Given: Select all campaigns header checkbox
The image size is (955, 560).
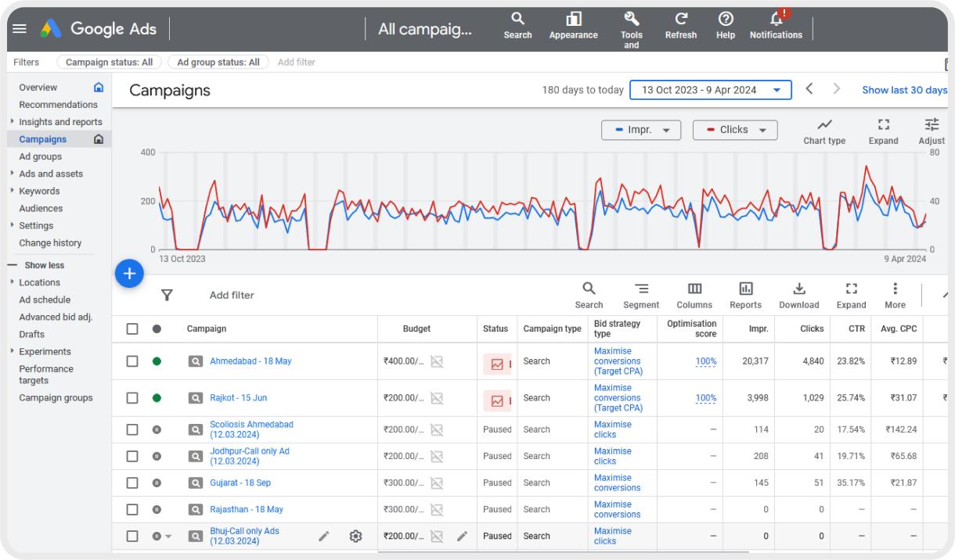Looking at the screenshot, I should (132, 328).
